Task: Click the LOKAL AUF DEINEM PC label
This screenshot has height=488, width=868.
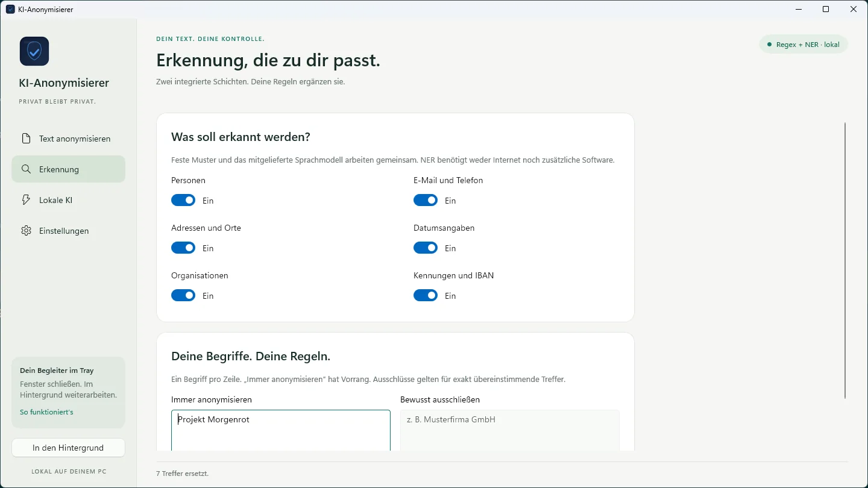Action: tap(69, 471)
